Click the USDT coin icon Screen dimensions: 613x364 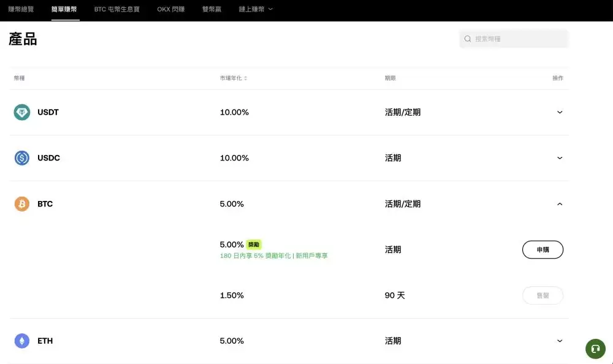[21, 112]
